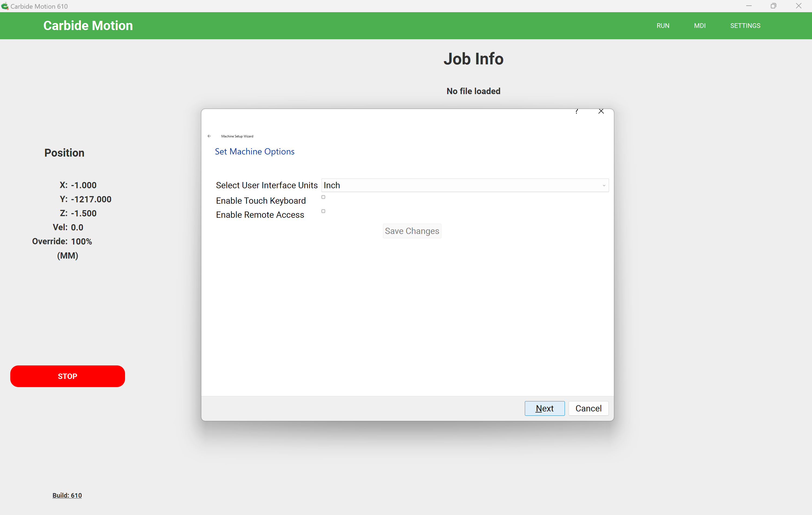This screenshot has width=812, height=515.
Task: Click the Next button
Action: coord(544,408)
